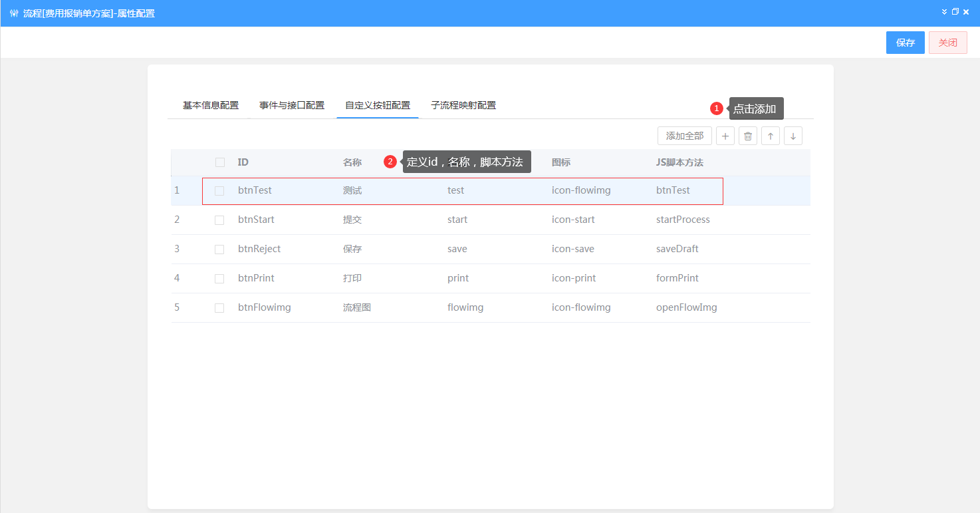Screen dimensions: 980x513
Task: Click row number 5
Action: (177, 307)
